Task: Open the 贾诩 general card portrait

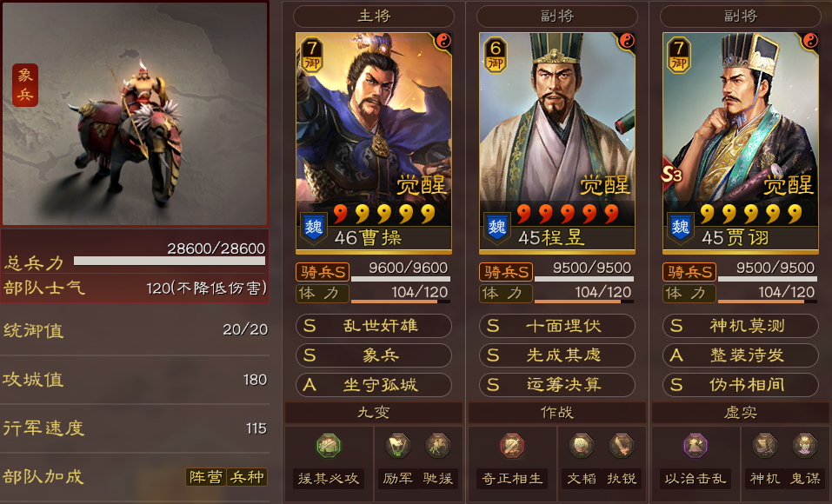Action: coord(740,143)
